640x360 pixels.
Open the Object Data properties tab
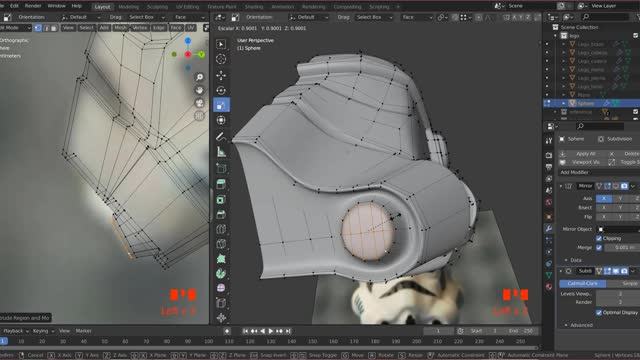[x=549, y=275]
